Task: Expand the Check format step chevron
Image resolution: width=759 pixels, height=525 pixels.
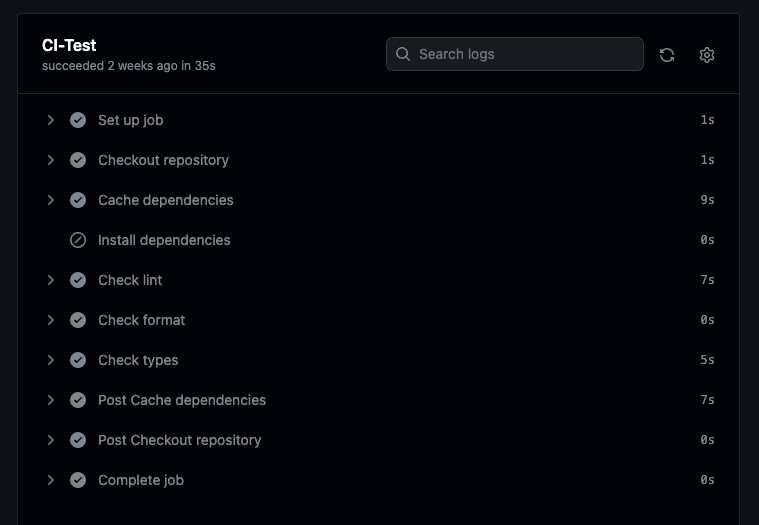Action: click(51, 320)
